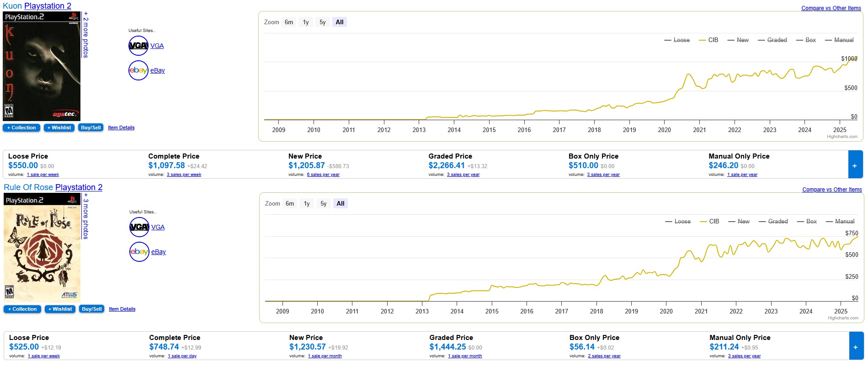Set Rule Of Rose chart zoom to 5y
The image size is (868, 366).
pos(324,203)
